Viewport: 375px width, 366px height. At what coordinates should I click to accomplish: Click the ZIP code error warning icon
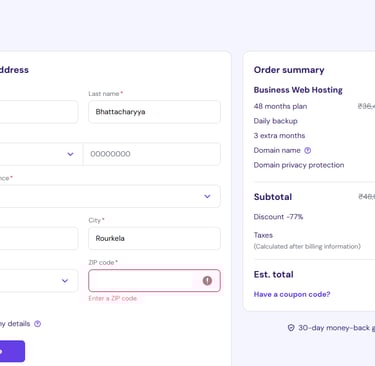click(207, 281)
